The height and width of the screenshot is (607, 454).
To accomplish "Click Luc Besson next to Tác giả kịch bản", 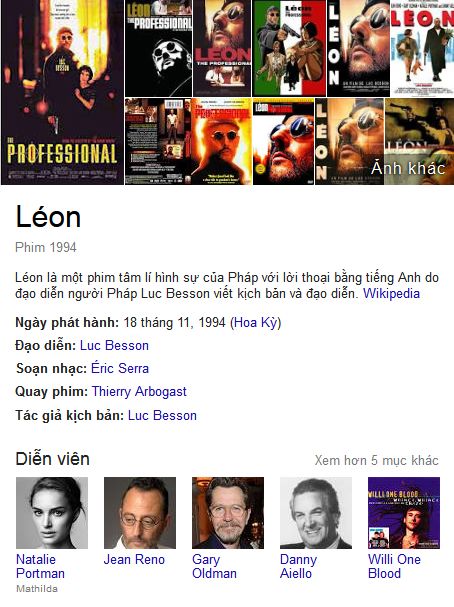I will point(162,415).
